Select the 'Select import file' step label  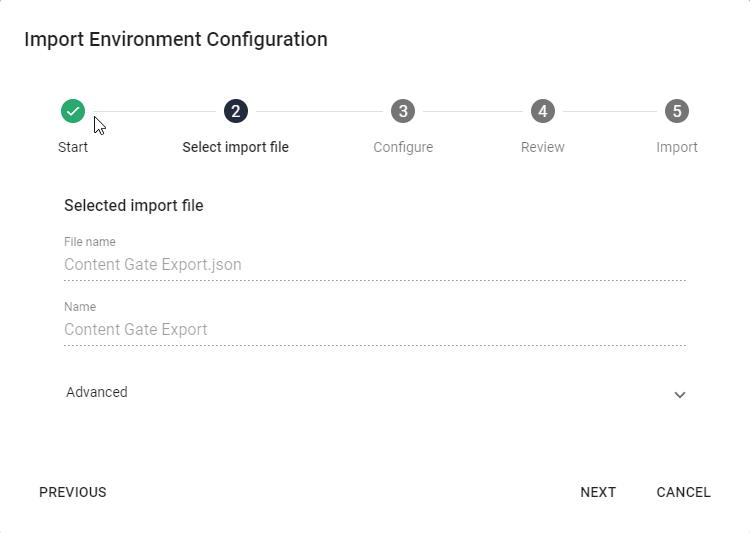pos(236,147)
